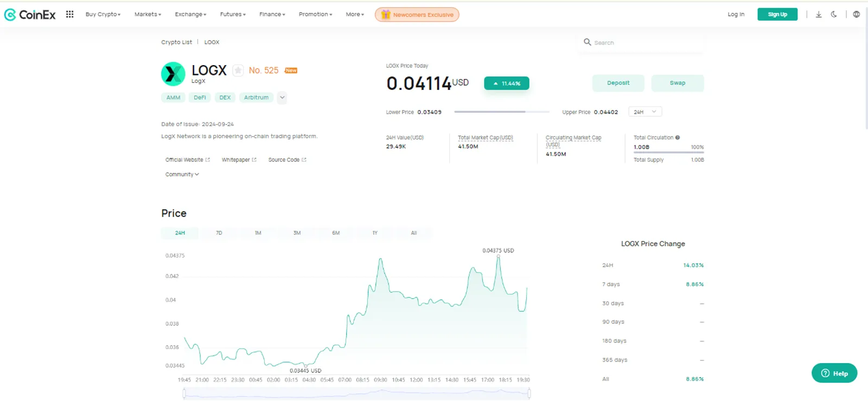Click the download app icon
This screenshot has height=406, width=868.
click(819, 15)
